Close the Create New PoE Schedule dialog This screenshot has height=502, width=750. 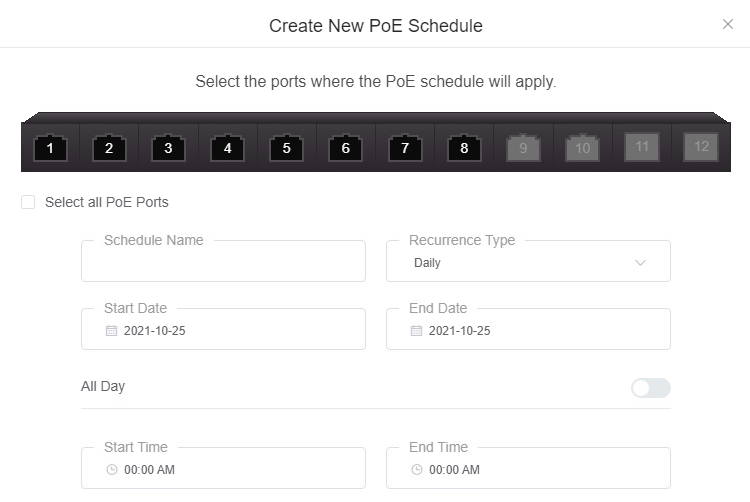(728, 24)
